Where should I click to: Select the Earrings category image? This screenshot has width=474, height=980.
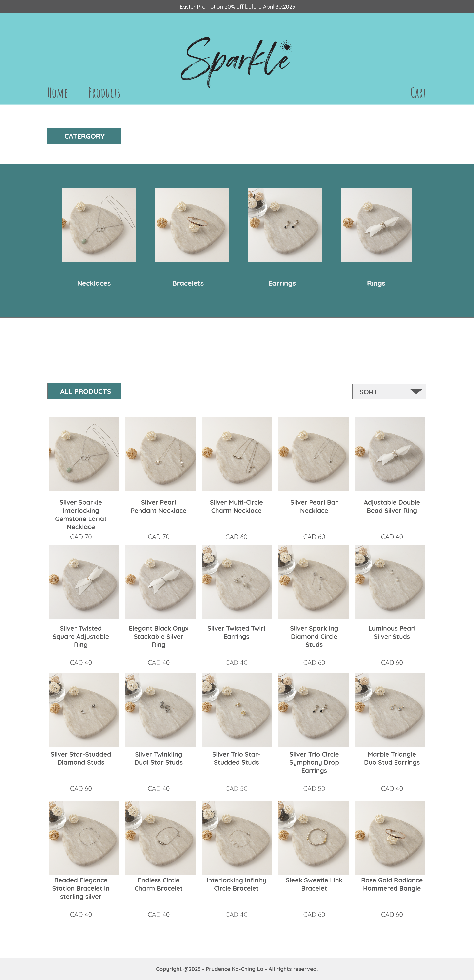285,225
